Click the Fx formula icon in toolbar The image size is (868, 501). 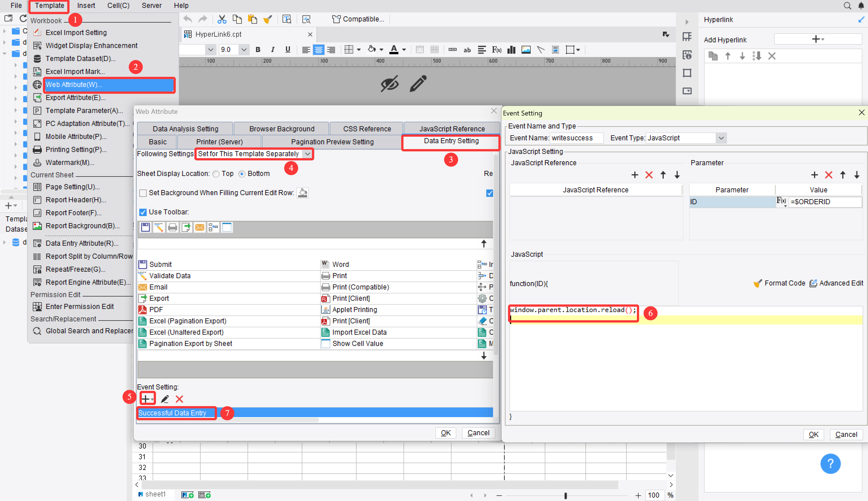click(496, 50)
